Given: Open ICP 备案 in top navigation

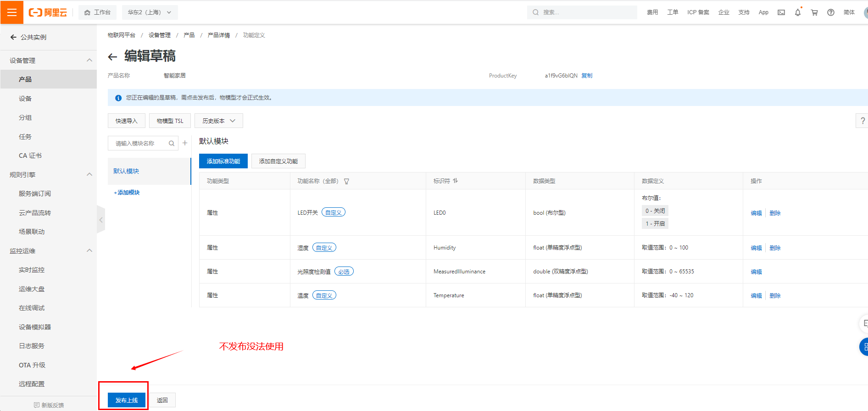Looking at the screenshot, I should [x=698, y=12].
